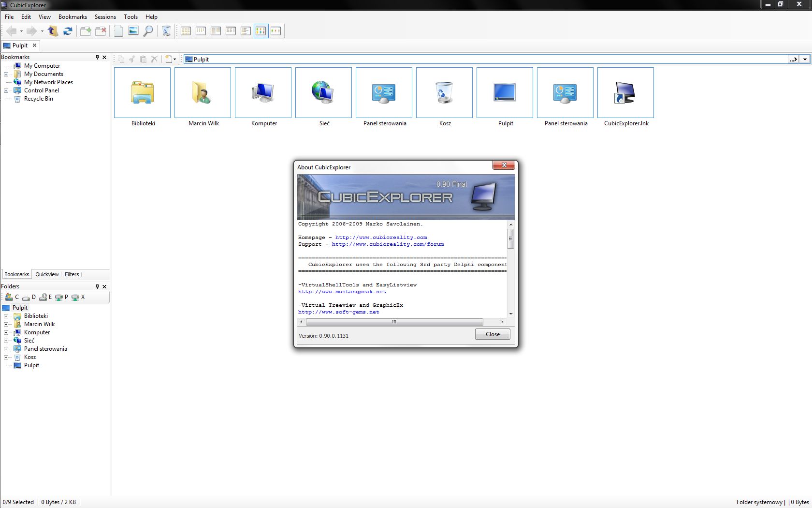Toggle the Bookmarks panel closed
Viewport: 812px width, 508px height.
click(104, 57)
